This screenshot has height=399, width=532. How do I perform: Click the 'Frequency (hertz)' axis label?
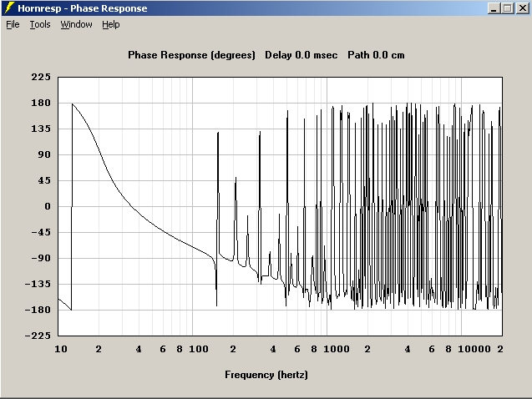coord(266,375)
